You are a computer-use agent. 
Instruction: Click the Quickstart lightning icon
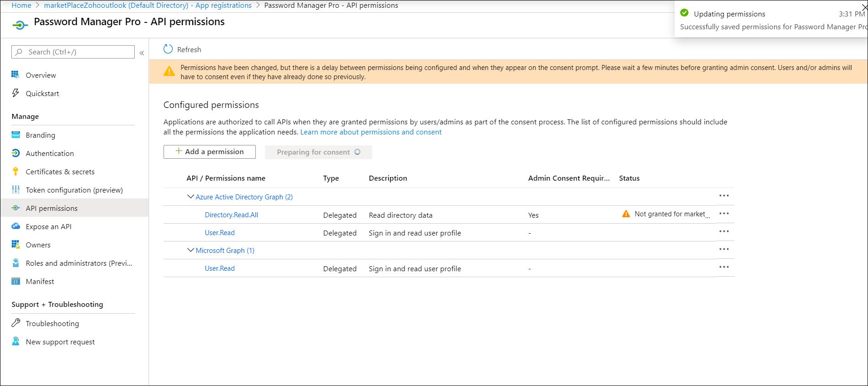(x=16, y=93)
